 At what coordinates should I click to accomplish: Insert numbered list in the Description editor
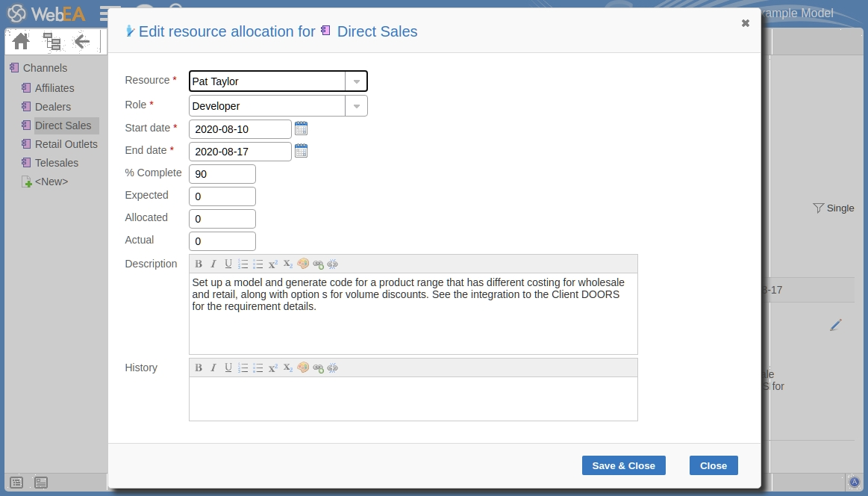tap(243, 264)
